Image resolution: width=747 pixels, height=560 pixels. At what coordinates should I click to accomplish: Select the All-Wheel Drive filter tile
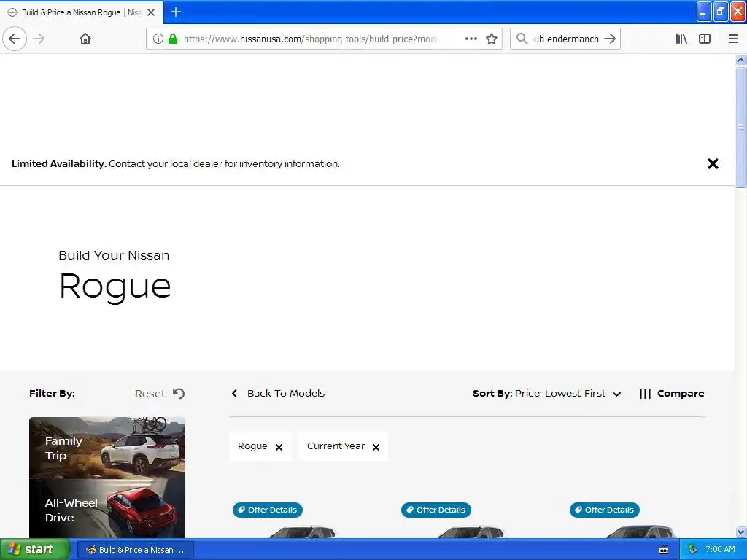pos(107,508)
